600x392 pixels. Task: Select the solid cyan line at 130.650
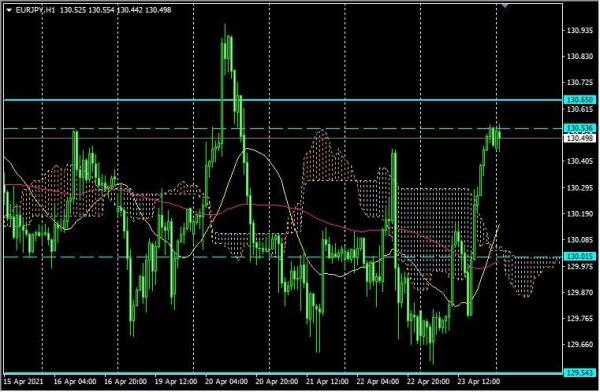283,100
